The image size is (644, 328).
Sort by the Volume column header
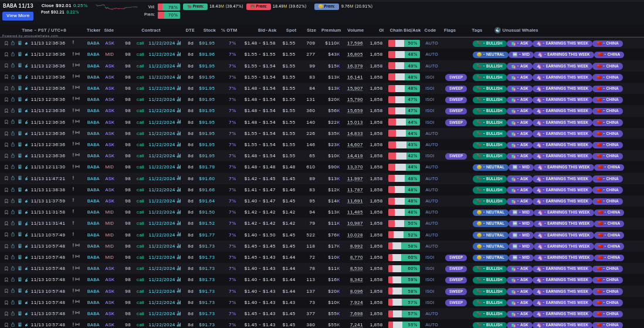355,31
